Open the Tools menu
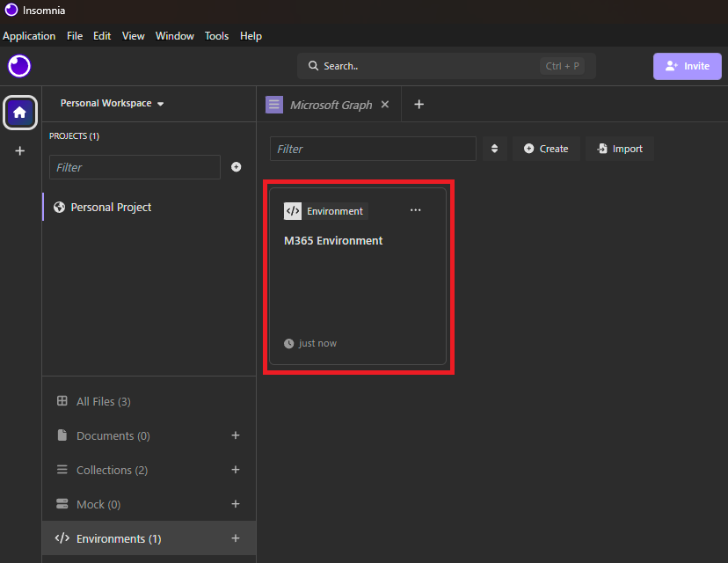728x563 pixels. [x=216, y=36]
